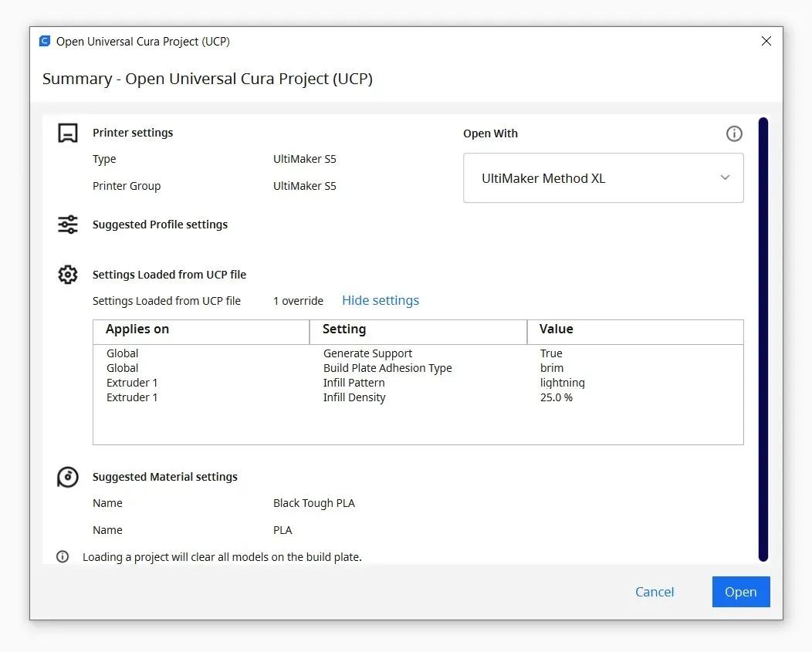Click the gear icon beside UCP settings

pyautogui.click(x=68, y=275)
